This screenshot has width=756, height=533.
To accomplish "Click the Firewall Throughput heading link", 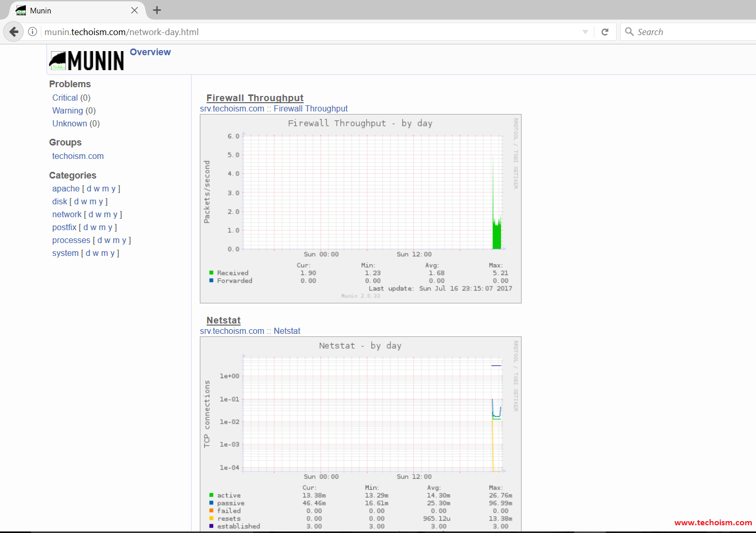I will 255,98.
